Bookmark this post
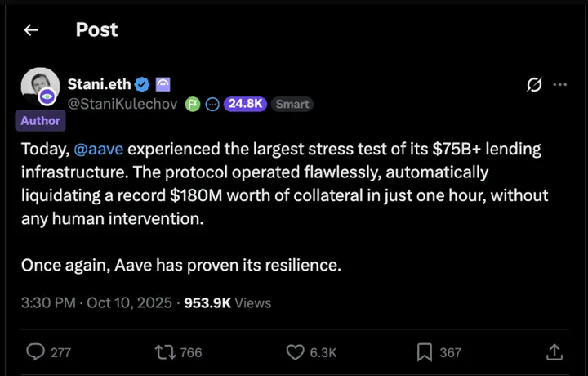This screenshot has height=376, width=588. tap(425, 351)
